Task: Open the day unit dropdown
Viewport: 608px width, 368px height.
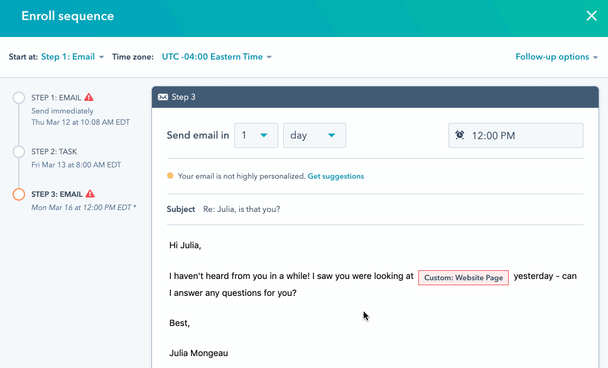Action: (x=314, y=135)
